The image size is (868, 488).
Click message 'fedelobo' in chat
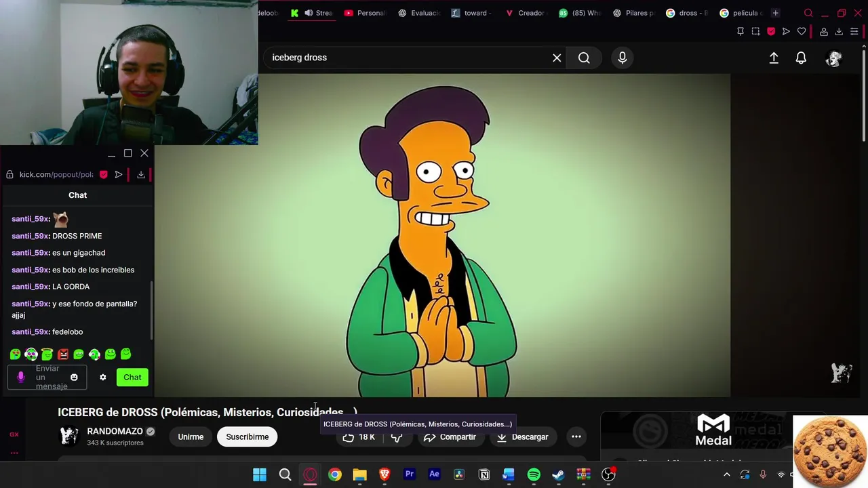[67, 332]
